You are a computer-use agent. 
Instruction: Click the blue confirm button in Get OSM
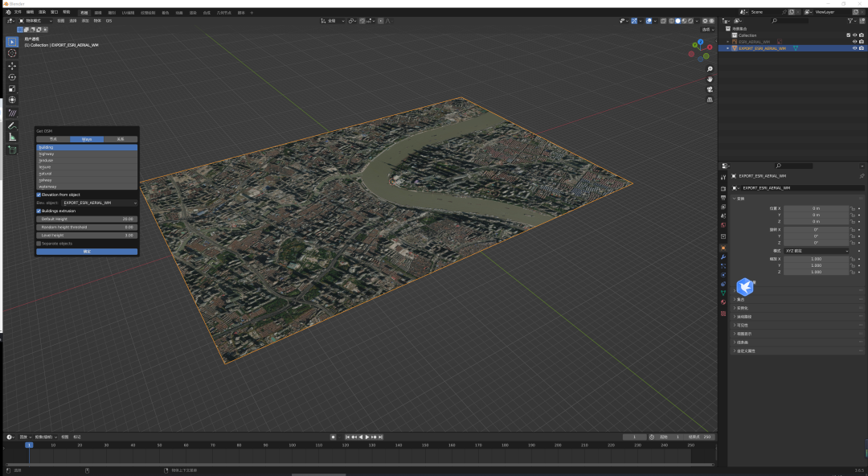click(87, 252)
